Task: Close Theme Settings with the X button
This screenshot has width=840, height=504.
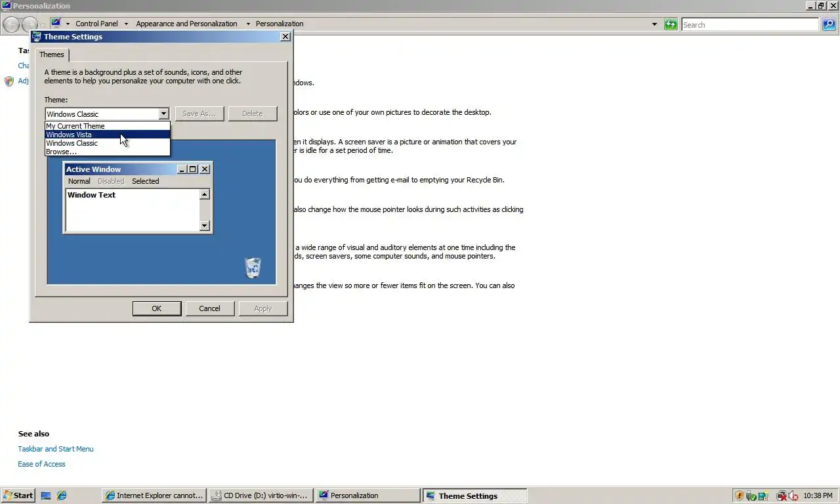Action: click(x=285, y=37)
